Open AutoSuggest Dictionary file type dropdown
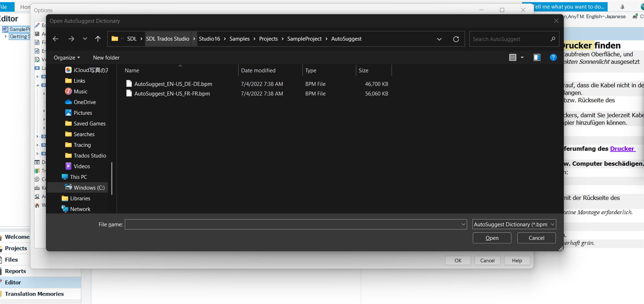This screenshot has width=644, height=304. (x=514, y=225)
